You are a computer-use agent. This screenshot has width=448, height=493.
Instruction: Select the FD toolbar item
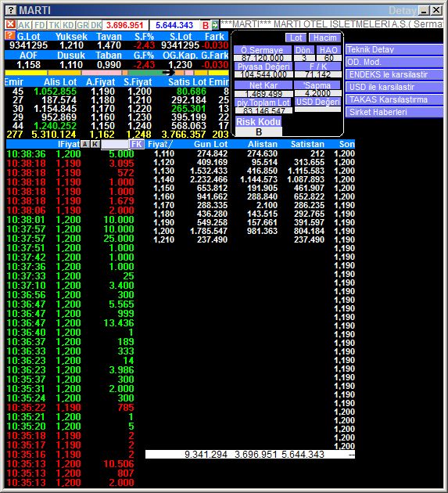40,25
